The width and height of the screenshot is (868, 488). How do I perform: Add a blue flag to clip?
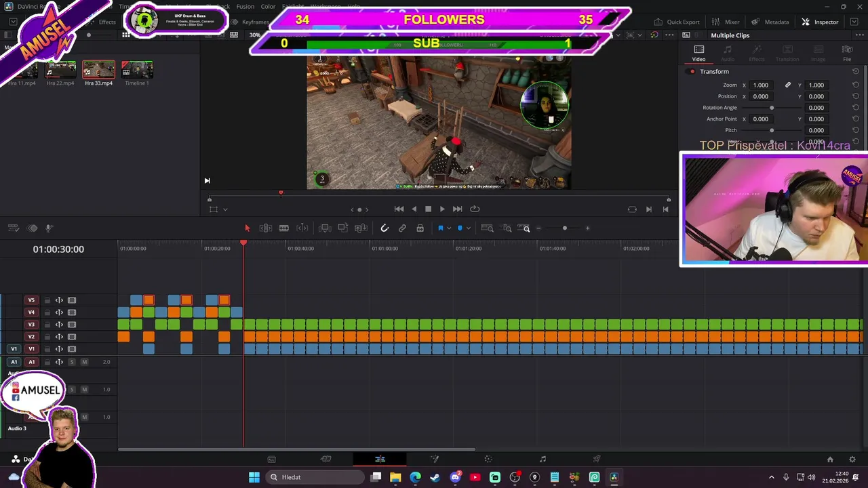(440, 228)
